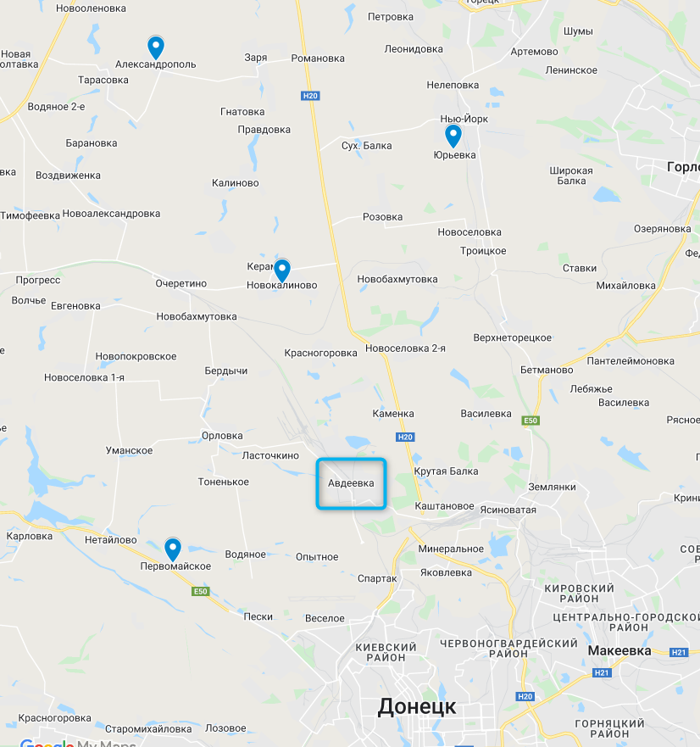700x747 pixels.
Task: Click the Красногоровка label near Новоселовка 2-я
Action: click(x=320, y=353)
